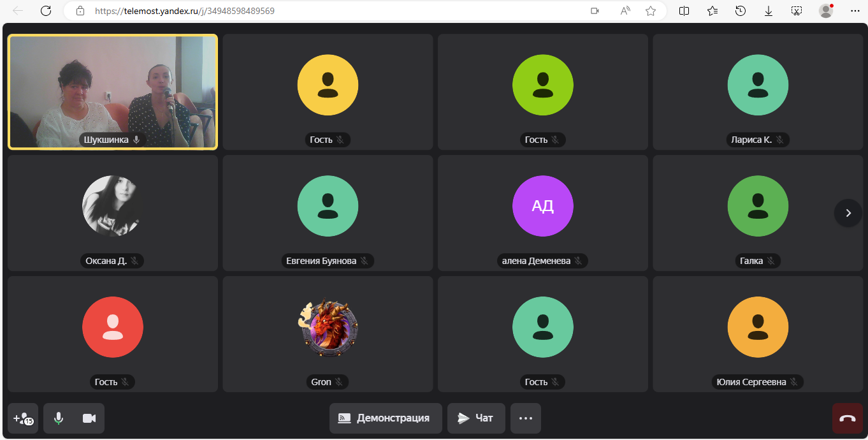Screen dimensions: 868x440
Task: Open the Чат panel
Action: coord(476,418)
